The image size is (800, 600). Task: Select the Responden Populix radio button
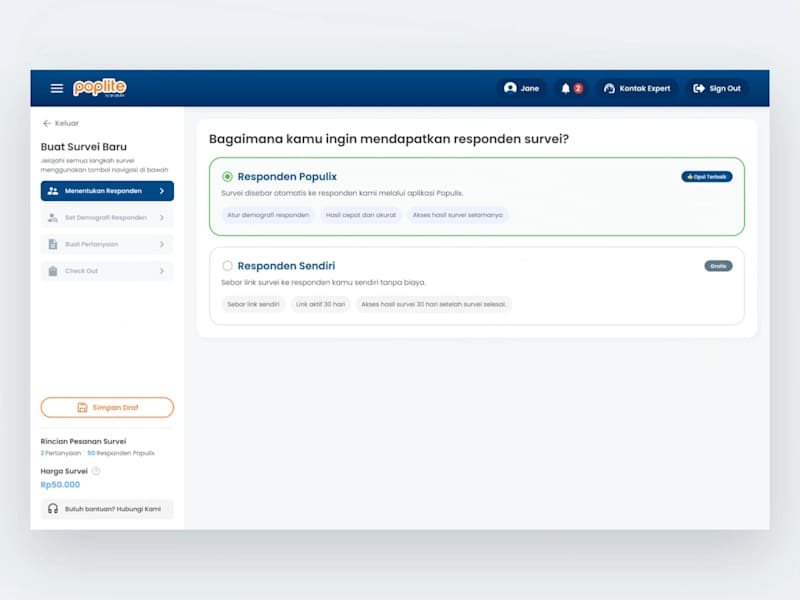[228, 177]
